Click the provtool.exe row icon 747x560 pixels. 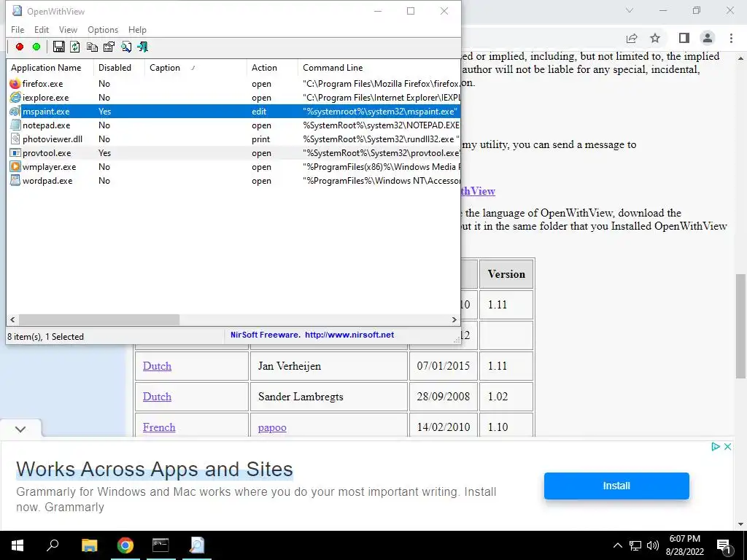coord(15,153)
